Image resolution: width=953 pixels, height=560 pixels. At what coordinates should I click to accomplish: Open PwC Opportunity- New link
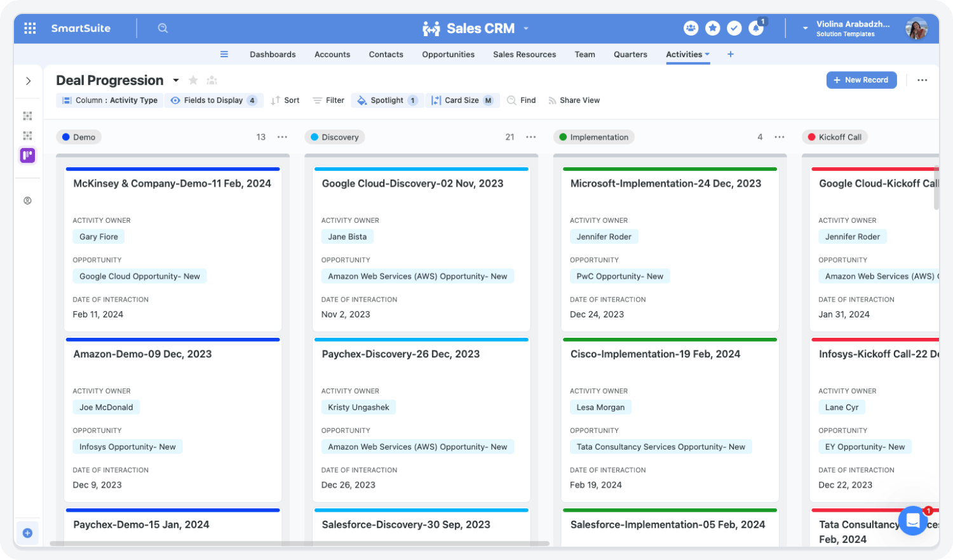(x=620, y=276)
